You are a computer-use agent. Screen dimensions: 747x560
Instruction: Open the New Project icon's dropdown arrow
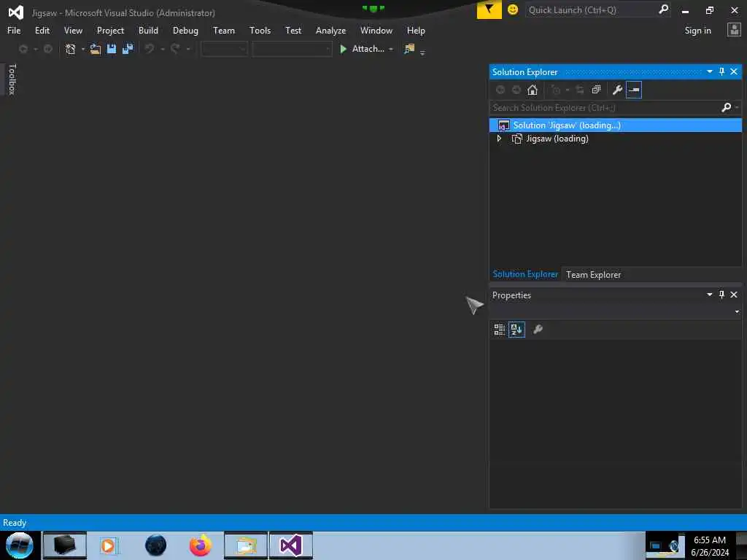(x=83, y=49)
